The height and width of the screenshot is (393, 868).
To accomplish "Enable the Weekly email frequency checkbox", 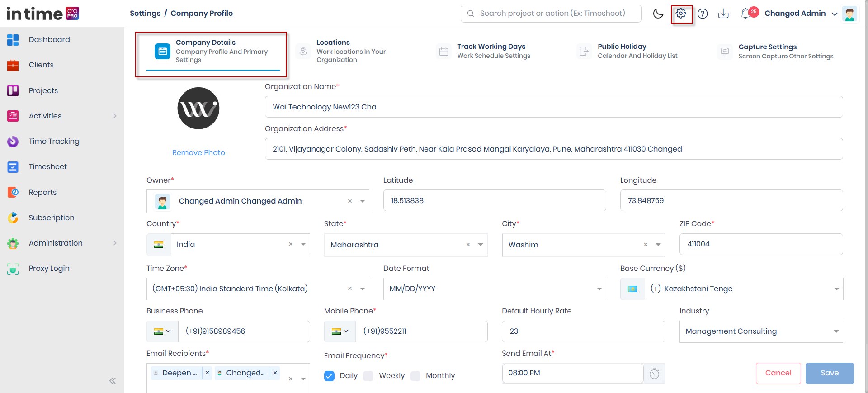I will [x=368, y=376].
